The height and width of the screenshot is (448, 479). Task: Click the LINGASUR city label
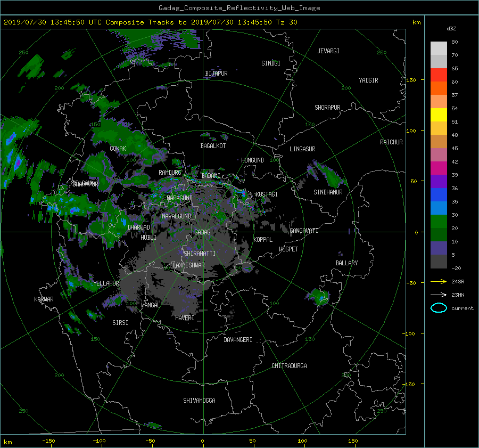[x=302, y=149]
